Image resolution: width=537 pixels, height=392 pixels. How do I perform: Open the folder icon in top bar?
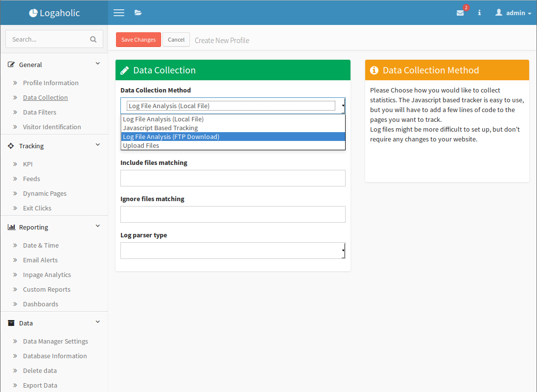tap(138, 13)
